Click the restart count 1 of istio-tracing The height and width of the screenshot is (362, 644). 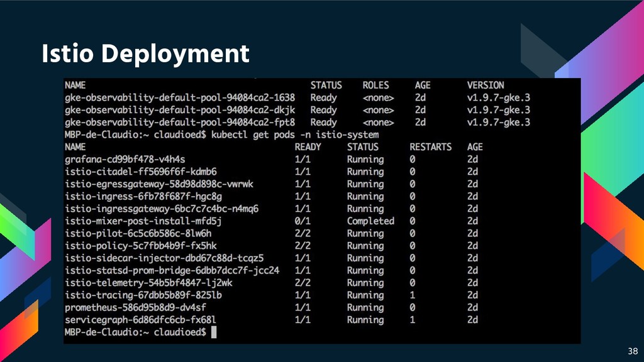(x=413, y=295)
